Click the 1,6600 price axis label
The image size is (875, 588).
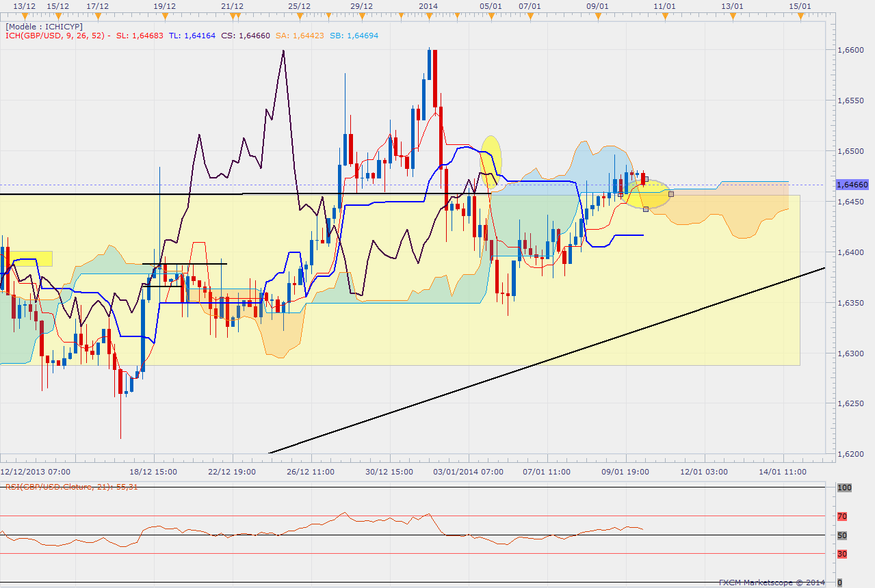pos(852,50)
